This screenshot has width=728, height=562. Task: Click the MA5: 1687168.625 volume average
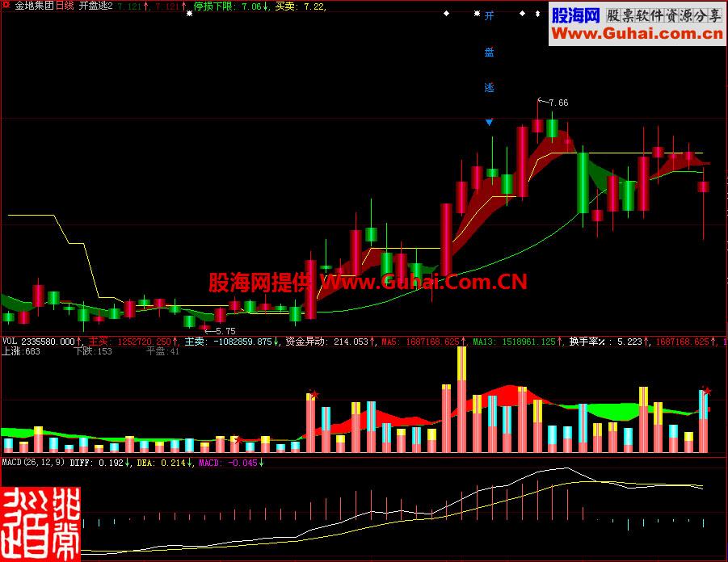point(421,342)
